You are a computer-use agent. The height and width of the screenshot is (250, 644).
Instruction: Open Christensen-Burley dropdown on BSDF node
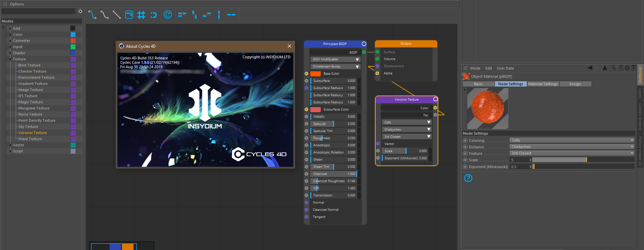(x=335, y=67)
